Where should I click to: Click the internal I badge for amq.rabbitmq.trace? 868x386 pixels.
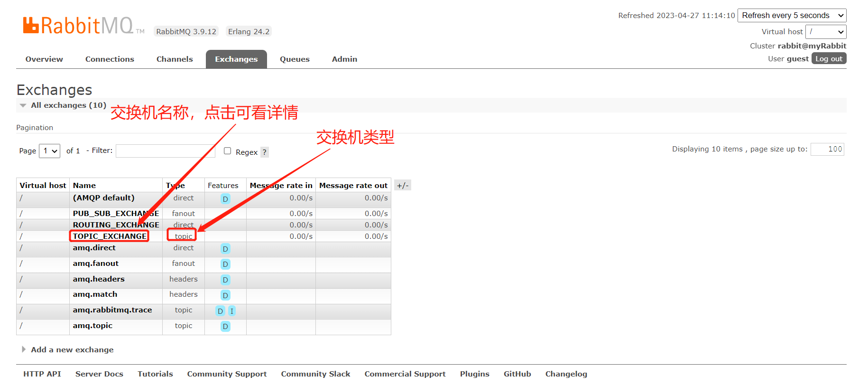click(232, 311)
